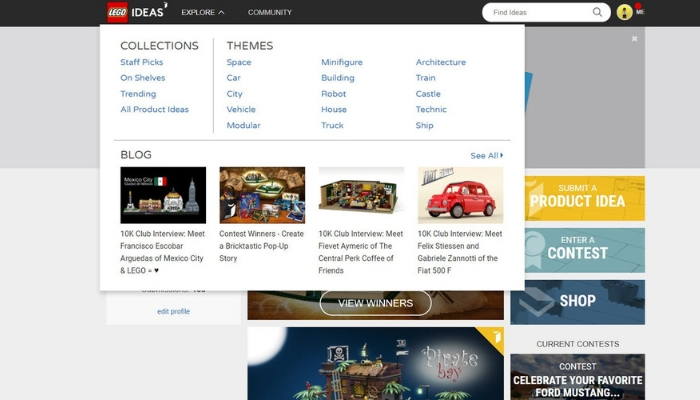Select the Vehicle theme
Image resolution: width=700 pixels, height=400 pixels.
point(241,109)
